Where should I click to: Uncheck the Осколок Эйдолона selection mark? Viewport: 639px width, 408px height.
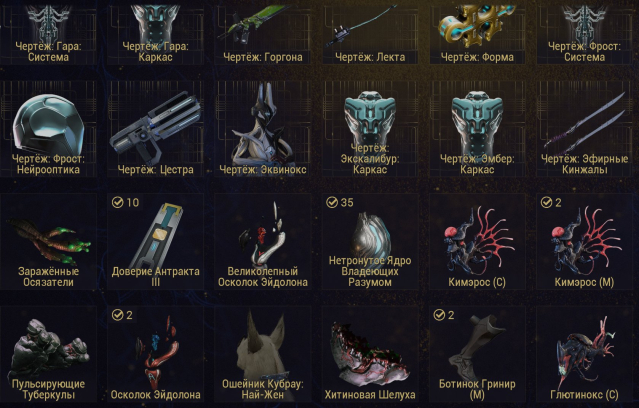[117, 315]
